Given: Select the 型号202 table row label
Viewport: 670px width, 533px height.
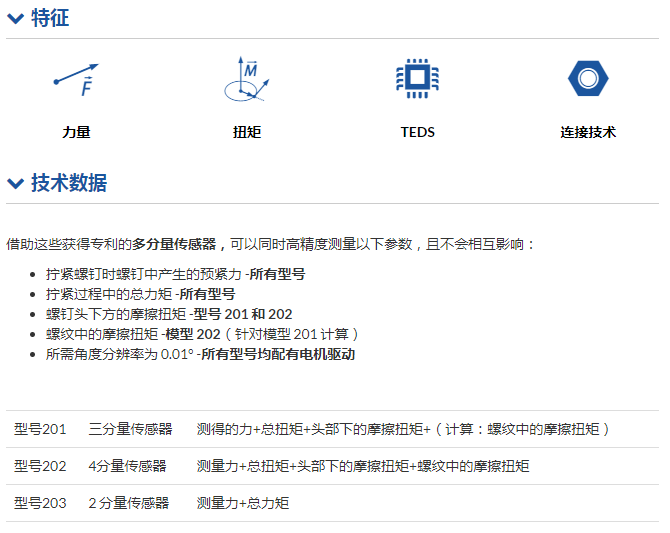Looking at the screenshot, I should [40, 466].
